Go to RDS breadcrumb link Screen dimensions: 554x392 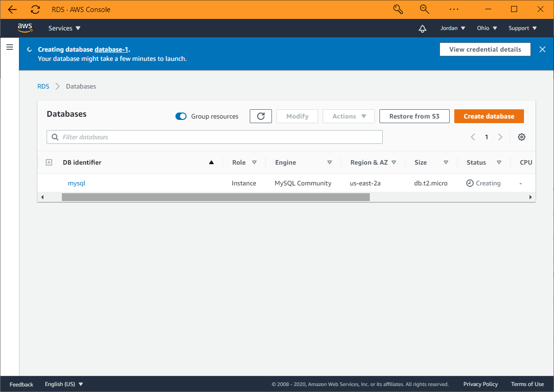point(43,86)
